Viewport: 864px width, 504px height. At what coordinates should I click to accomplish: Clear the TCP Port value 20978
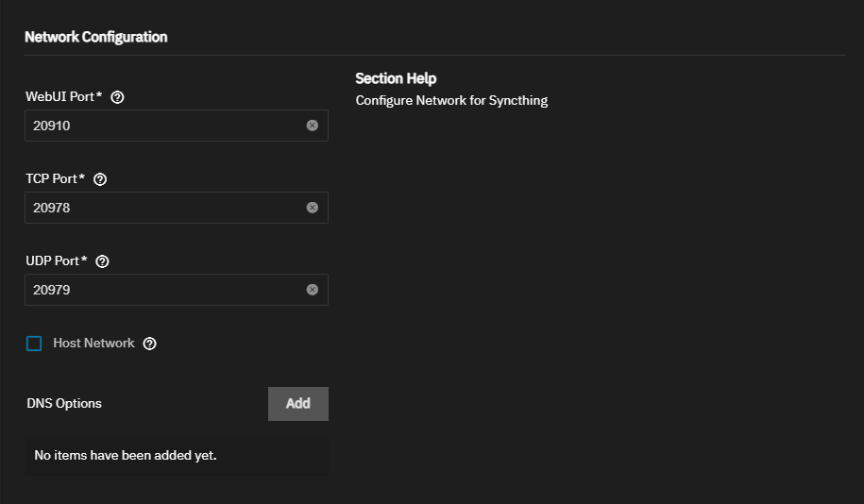[313, 208]
